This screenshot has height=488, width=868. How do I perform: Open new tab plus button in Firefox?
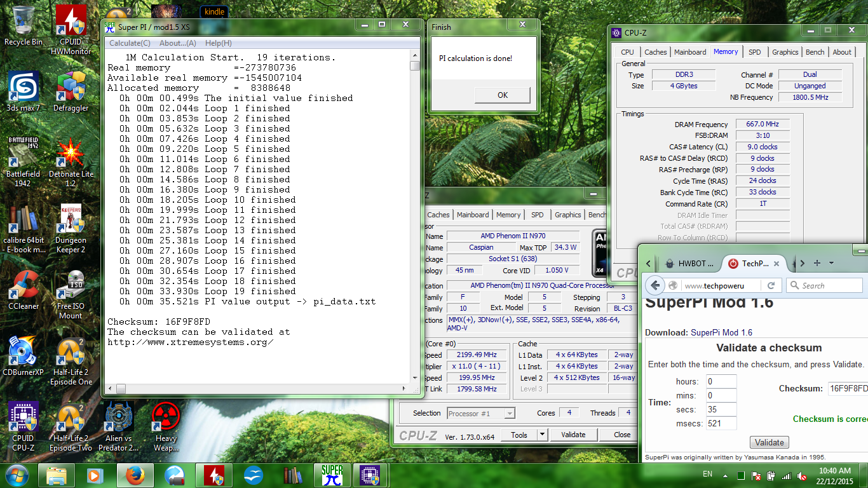(x=817, y=263)
